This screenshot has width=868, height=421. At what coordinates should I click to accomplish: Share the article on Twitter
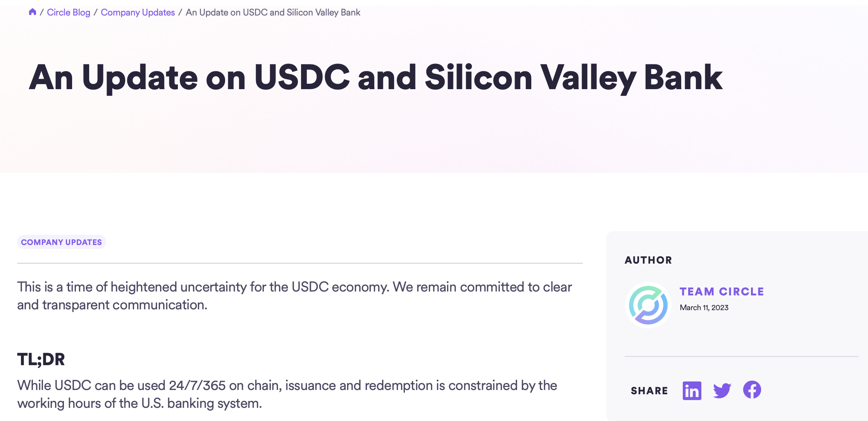point(722,390)
